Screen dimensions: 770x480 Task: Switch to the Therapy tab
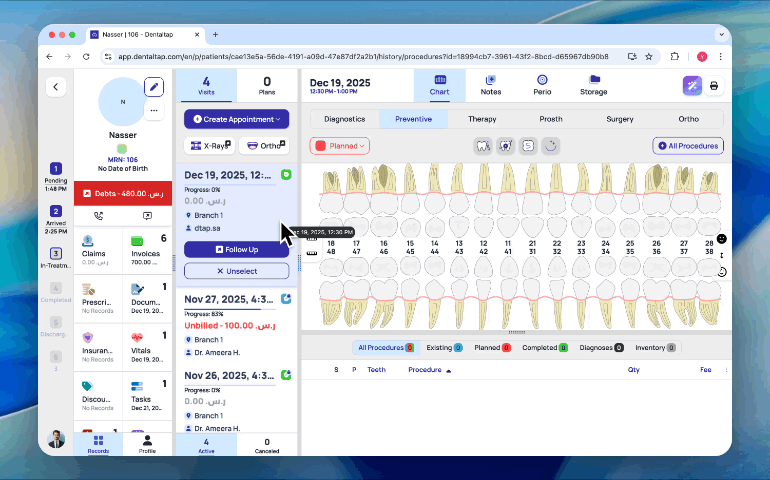[x=482, y=119]
